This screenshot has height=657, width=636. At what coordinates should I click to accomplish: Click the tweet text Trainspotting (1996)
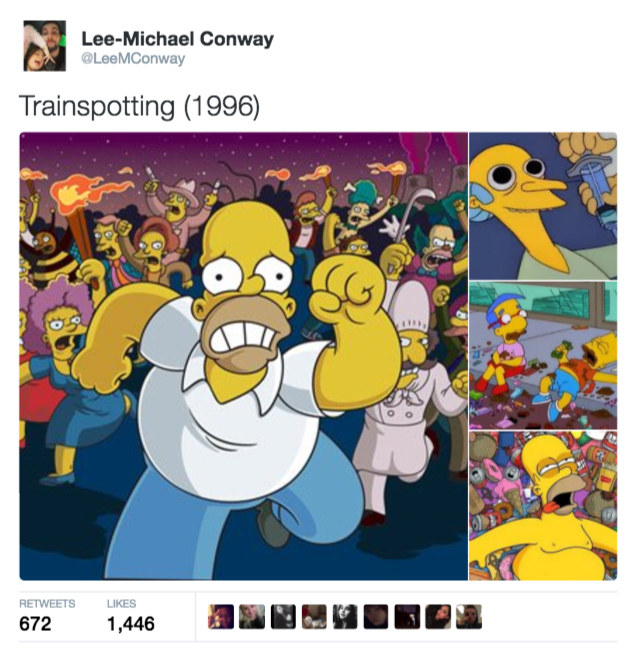pyautogui.click(x=140, y=106)
